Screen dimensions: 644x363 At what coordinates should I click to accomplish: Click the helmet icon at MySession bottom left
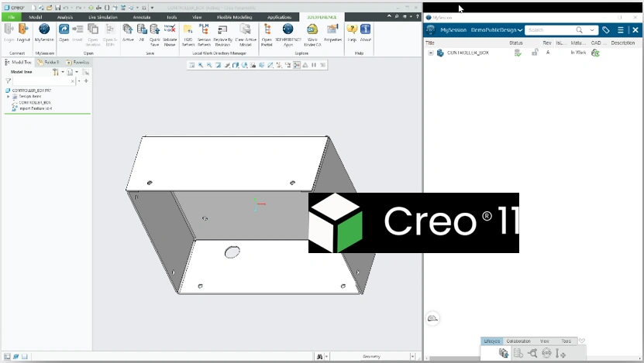pos(432,318)
